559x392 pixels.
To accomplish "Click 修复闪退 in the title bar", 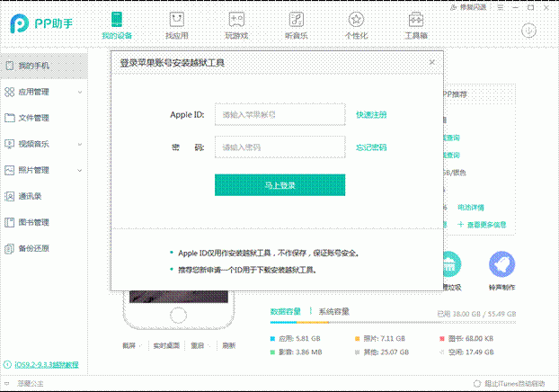I will tap(468, 7).
